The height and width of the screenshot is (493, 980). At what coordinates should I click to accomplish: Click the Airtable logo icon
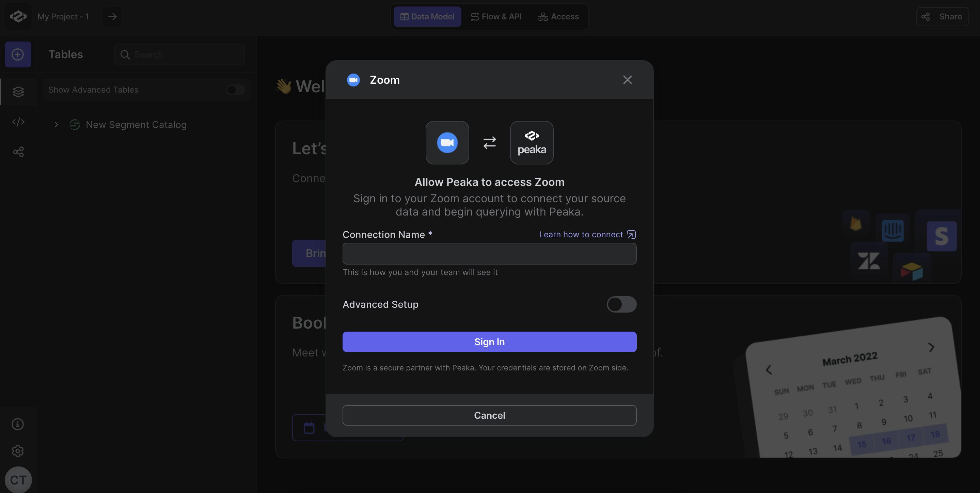tap(912, 271)
